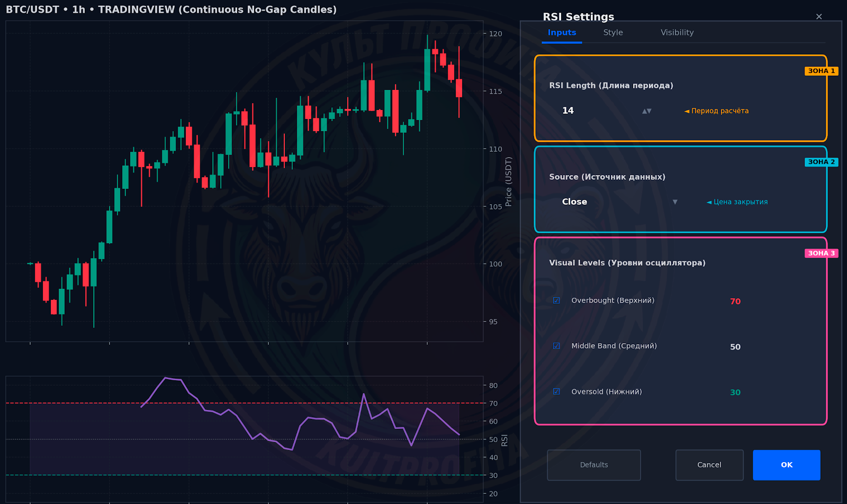The height and width of the screenshot is (504, 847).
Task: Open the Visibility tab
Action: tap(677, 33)
